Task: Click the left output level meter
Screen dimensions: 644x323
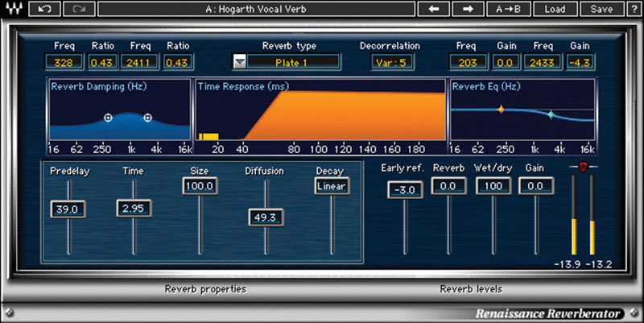Action: point(574,215)
